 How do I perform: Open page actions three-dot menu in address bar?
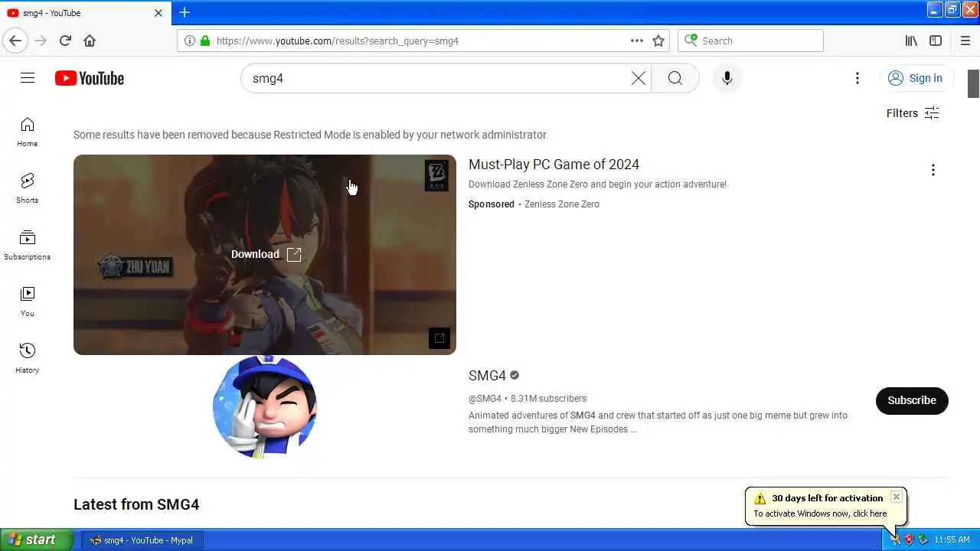point(637,41)
